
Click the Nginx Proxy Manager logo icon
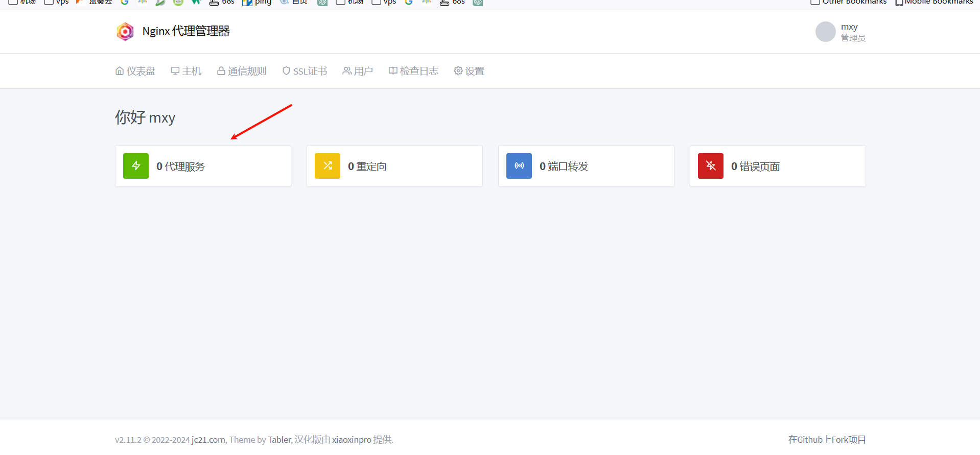point(125,32)
